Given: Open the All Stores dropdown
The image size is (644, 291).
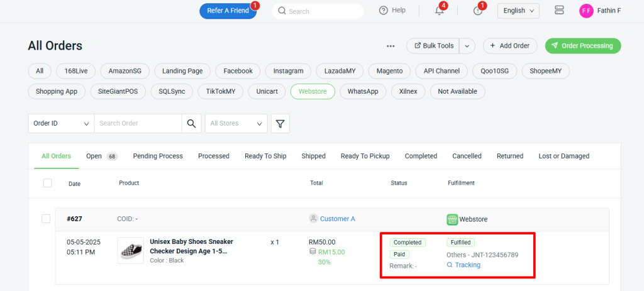Looking at the screenshot, I should (236, 124).
